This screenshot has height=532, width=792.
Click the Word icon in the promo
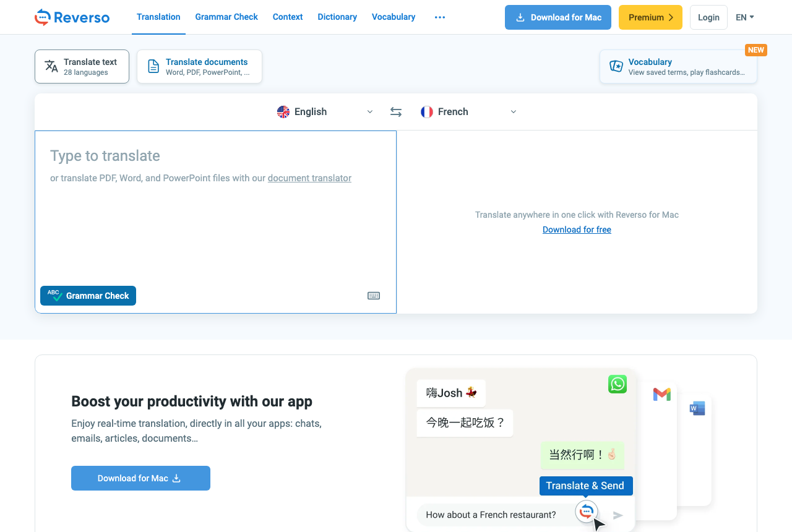click(x=697, y=408)
